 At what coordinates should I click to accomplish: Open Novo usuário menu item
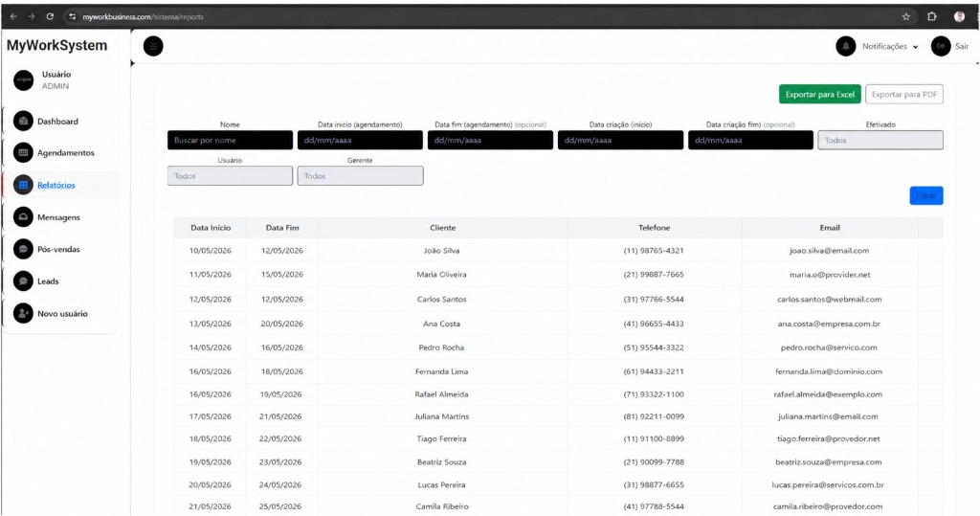point(62,313)
